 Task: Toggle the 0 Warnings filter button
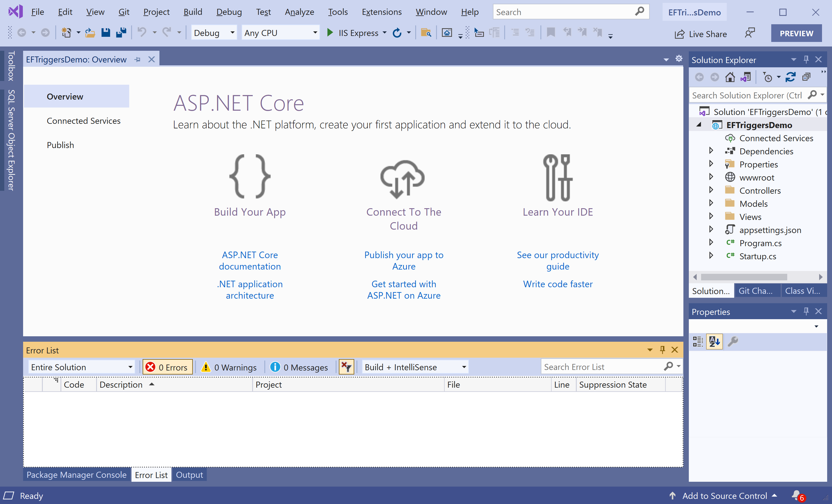coord(229,367)
